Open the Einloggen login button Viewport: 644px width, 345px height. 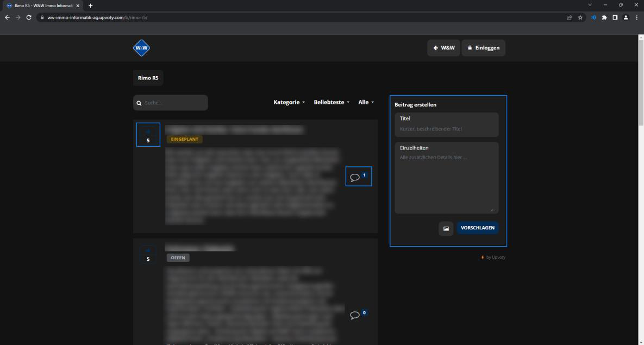(484, 48)
